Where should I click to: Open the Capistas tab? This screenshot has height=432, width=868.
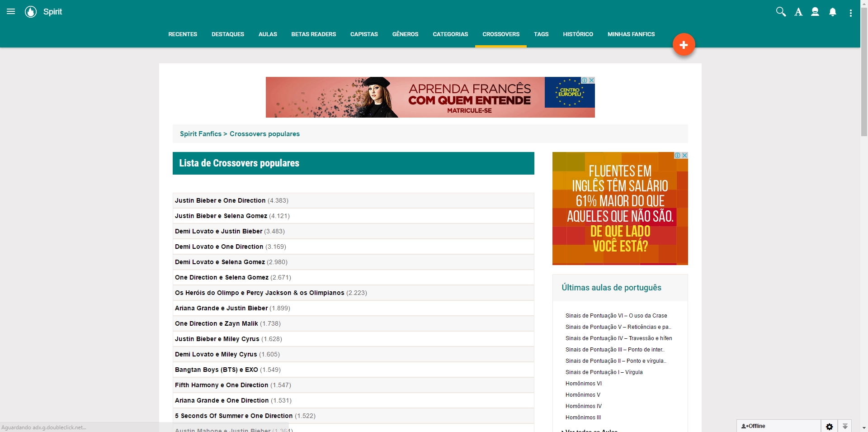364,34
